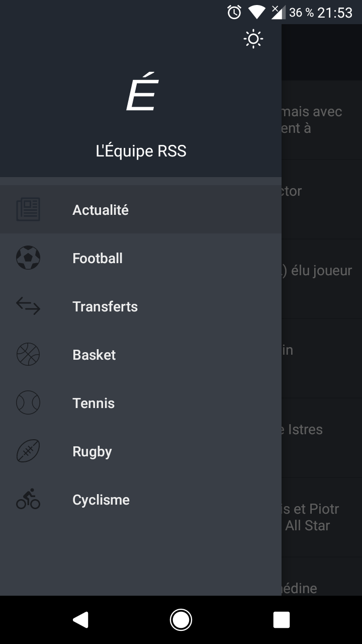Screen dimensions: 362x644
Task: Open recent apps with the square button
Action: click(282, 620)
